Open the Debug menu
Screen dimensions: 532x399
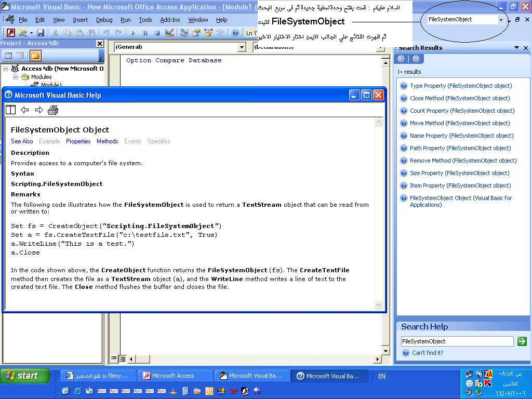tap(104, 20)
